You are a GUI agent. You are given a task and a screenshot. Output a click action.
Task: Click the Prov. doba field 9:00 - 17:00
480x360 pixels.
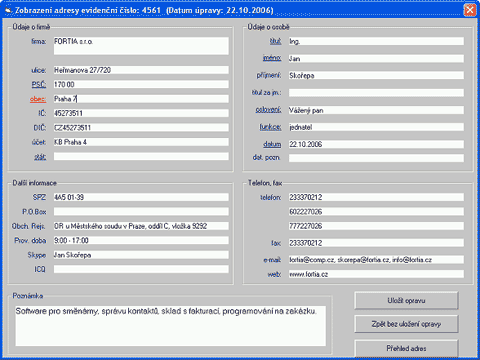point(141,240)
